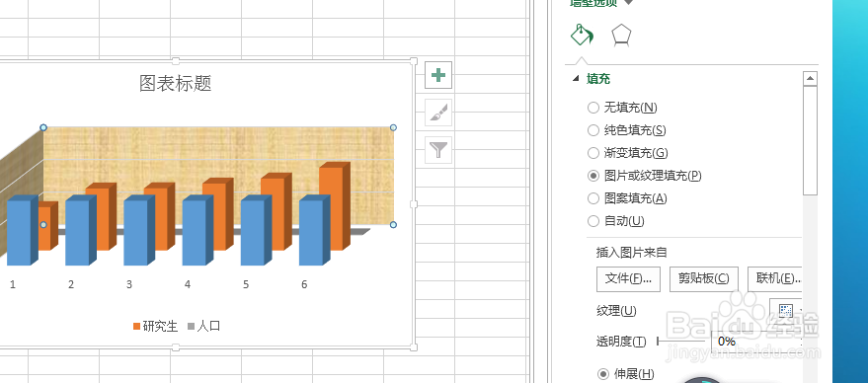Click the format pane scrollbar up arrow

pyautogui.click(x=811, y=79)
